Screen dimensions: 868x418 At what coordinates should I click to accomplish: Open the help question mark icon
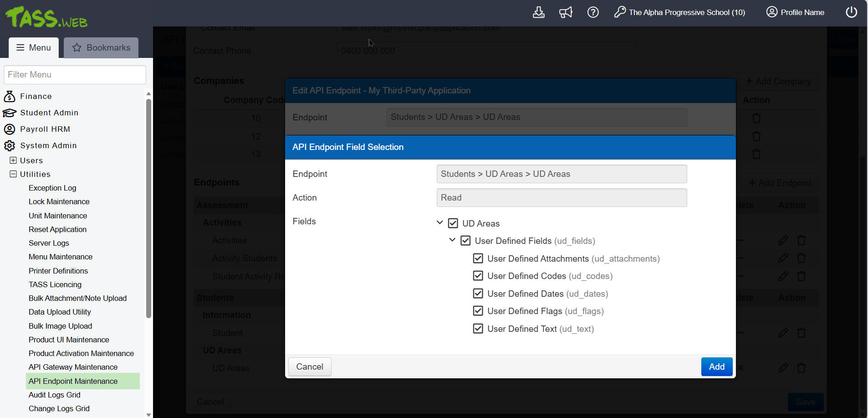tap(593, 12)
